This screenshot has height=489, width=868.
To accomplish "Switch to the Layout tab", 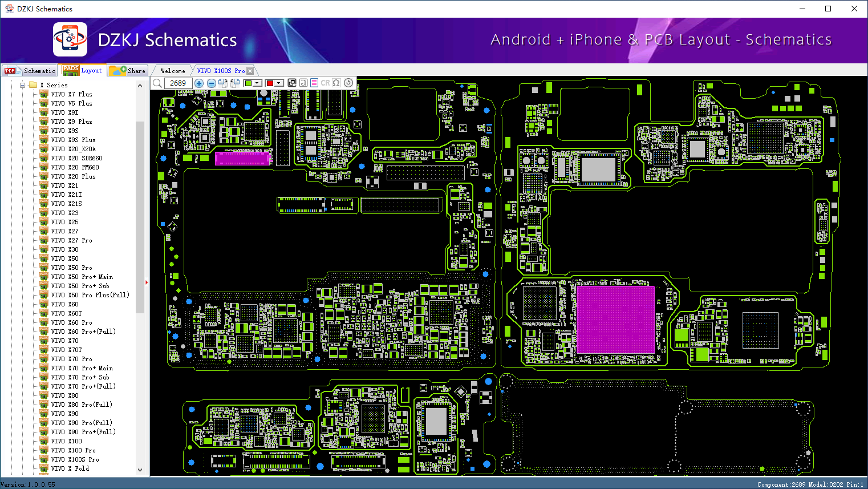I will click(83, 70).
